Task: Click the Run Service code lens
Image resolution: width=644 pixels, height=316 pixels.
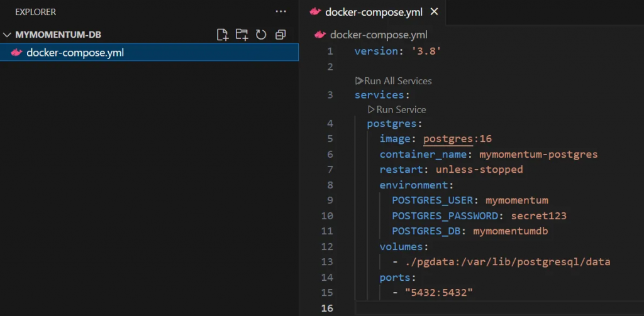Action: (x=397, y=109)
